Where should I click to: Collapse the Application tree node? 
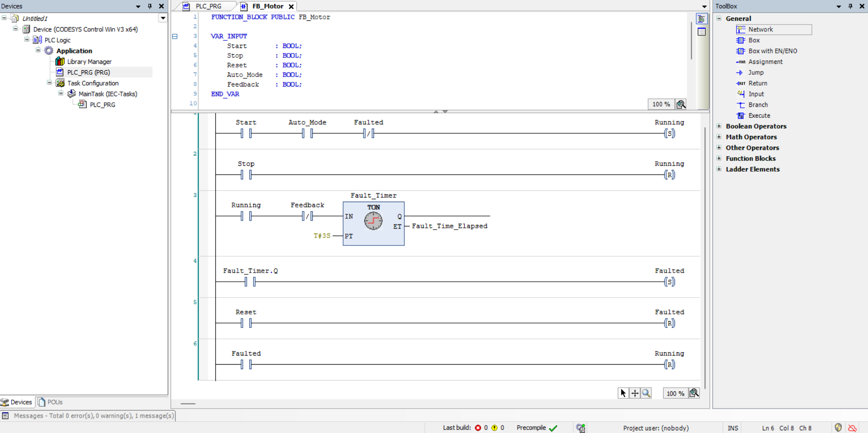coord(38,50)
